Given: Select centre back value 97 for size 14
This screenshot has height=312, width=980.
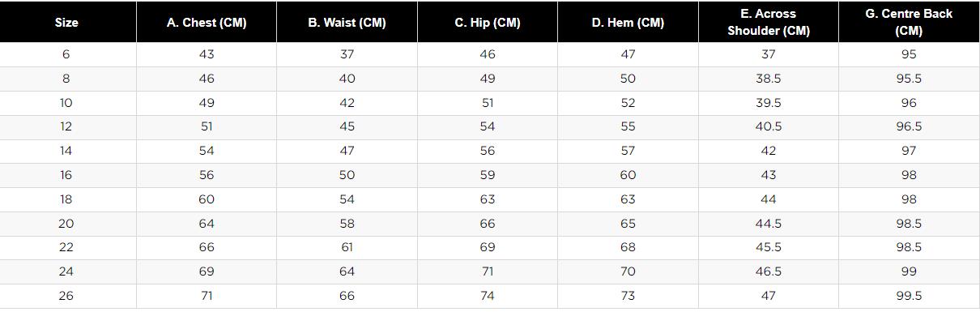Looking at the screenshot, I should point(909,151).
